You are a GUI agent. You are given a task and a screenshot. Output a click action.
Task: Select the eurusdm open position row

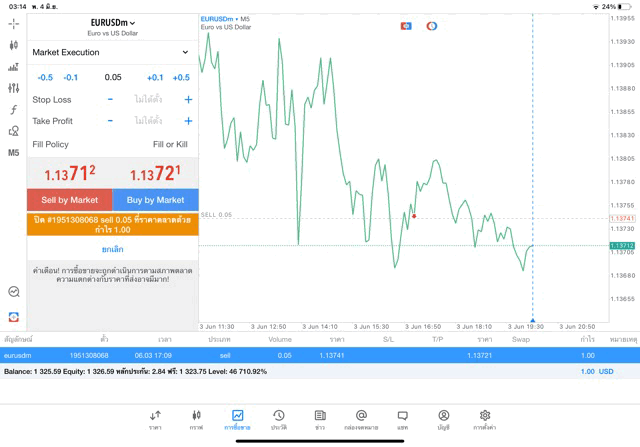[x=320, y=355]
